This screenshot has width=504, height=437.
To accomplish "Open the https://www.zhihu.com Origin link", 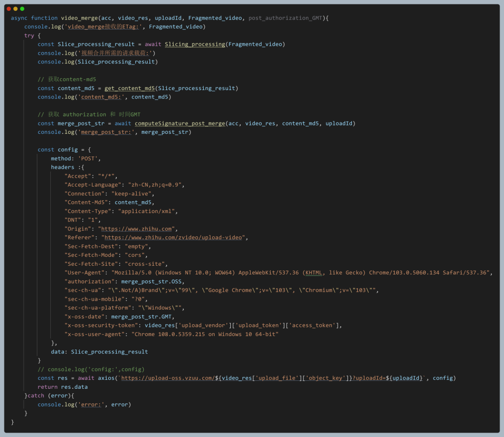I will click(x=137, y=229).
